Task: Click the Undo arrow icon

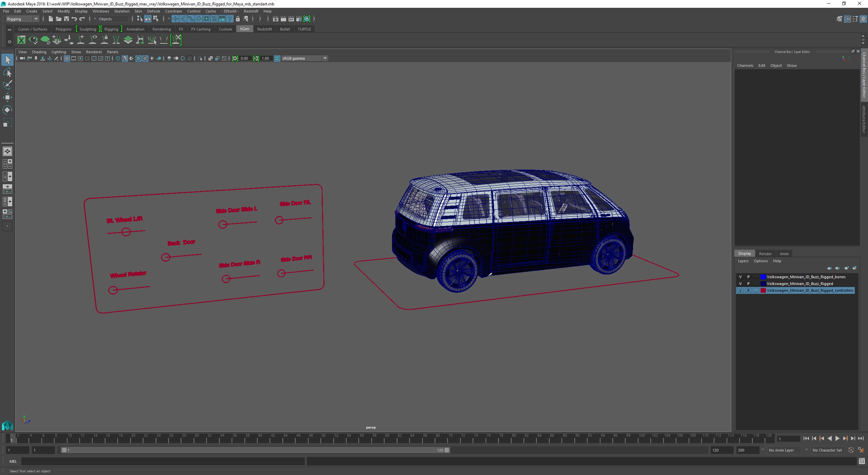Action: click(74, 19)
